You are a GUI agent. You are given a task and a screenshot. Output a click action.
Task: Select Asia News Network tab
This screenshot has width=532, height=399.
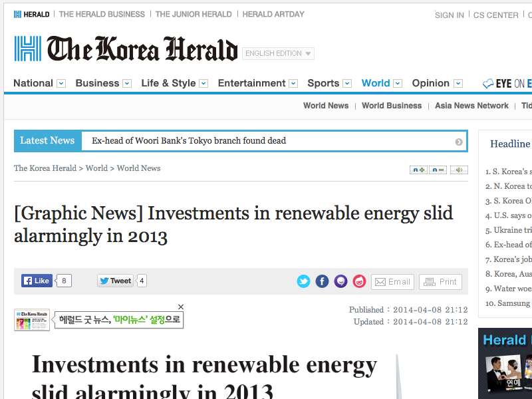click(471, 106)
